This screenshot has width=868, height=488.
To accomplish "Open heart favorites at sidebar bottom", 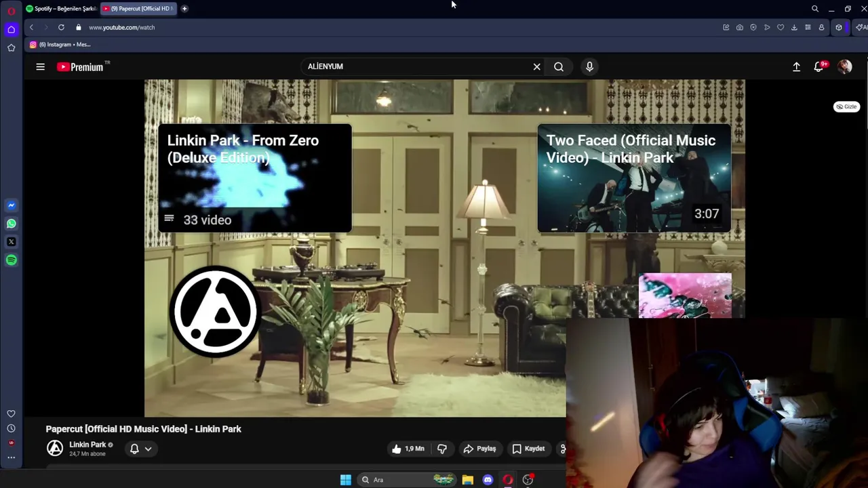I will [x=11, y=413].
